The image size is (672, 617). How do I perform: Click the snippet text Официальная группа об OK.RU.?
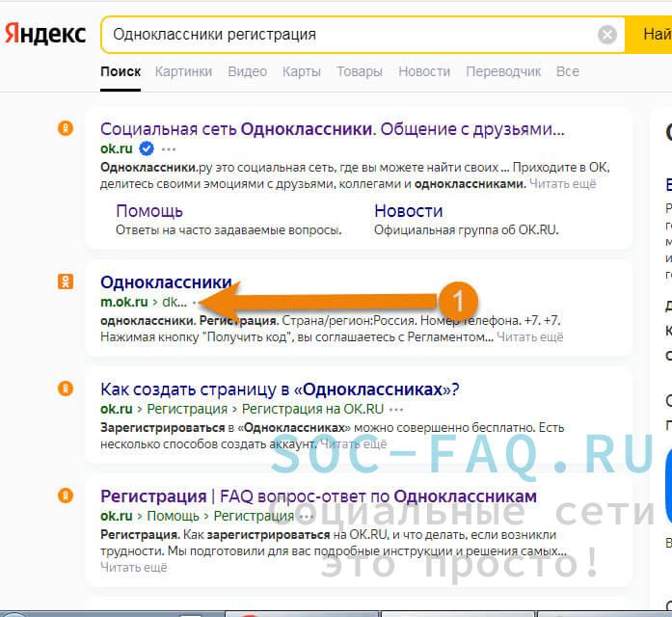coord(467,230)
